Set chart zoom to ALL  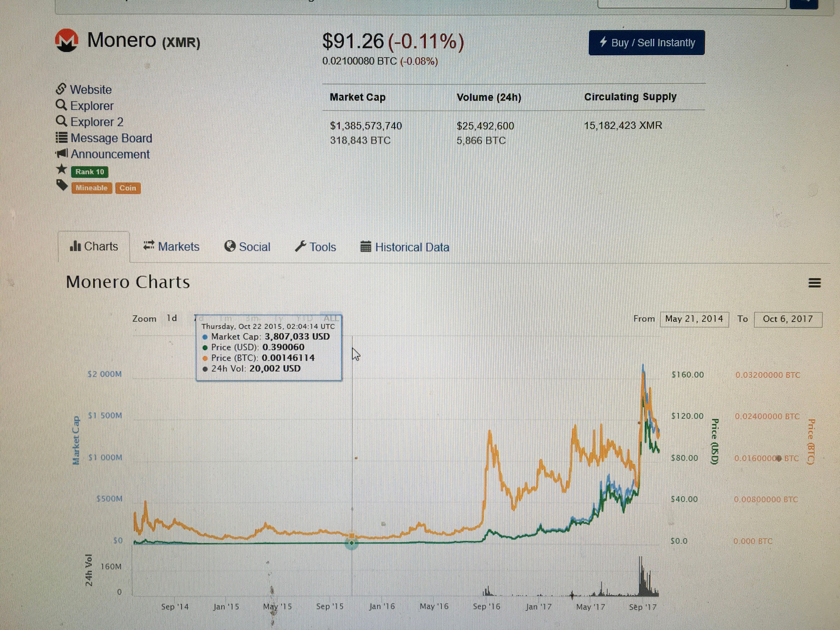331,318
